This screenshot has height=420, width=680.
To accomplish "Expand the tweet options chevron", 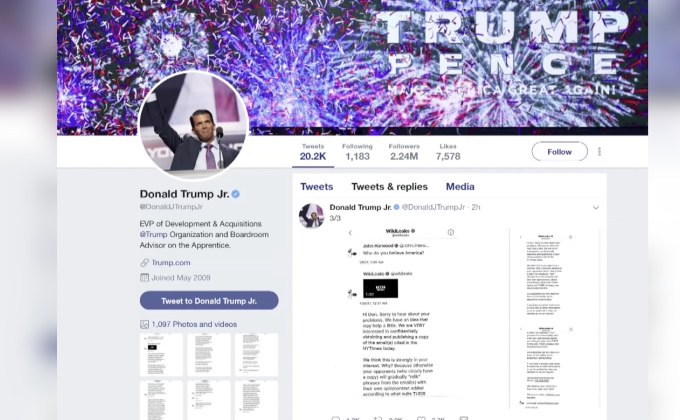I will click(x=596, y=208).
